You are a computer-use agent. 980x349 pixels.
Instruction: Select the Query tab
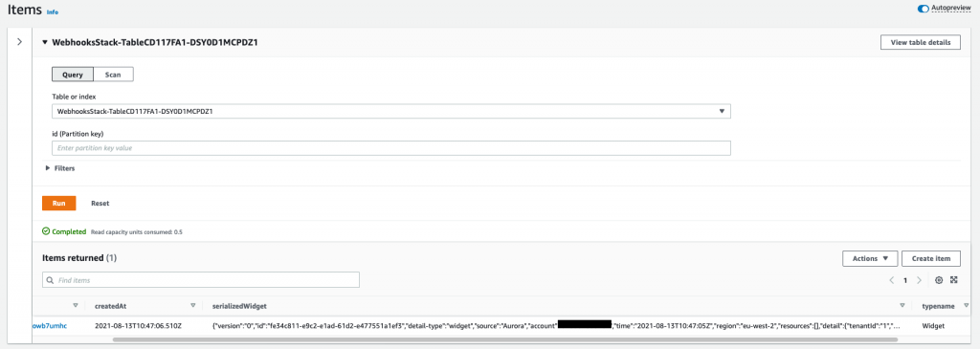(73, 75)
